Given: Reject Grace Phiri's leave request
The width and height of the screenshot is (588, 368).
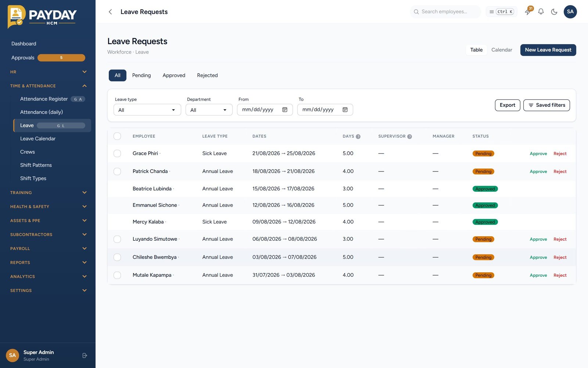Looking at the screenshot, I should coord(560,154).
